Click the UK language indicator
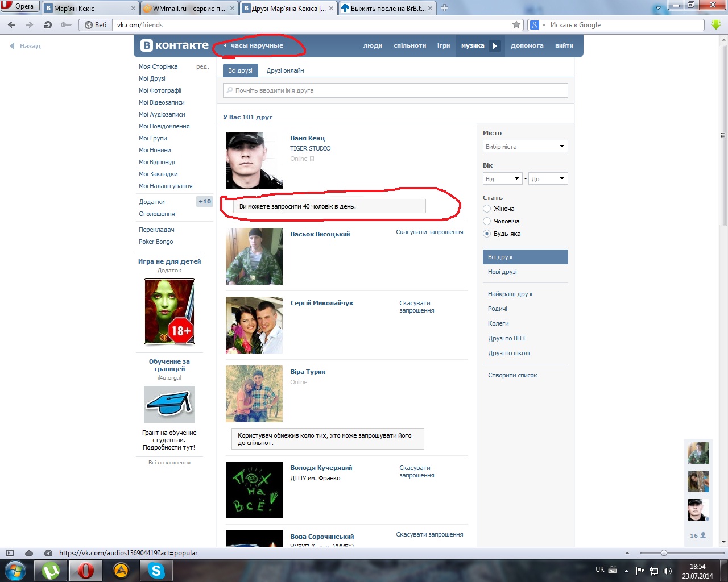The width and height of the screenshot is (728, 582). click(x=600, y=569)
